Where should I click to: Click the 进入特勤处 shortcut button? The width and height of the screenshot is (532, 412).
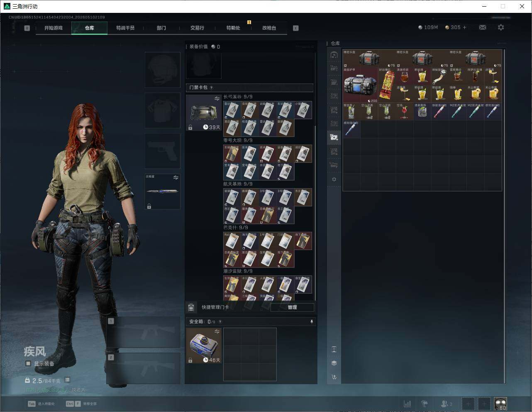[x=42, y=404]
